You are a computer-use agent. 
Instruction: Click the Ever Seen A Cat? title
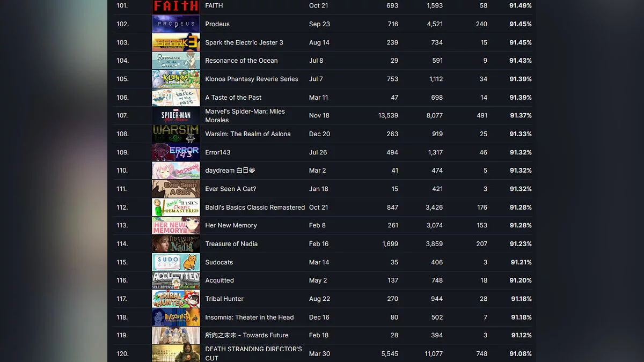point(231,189)
